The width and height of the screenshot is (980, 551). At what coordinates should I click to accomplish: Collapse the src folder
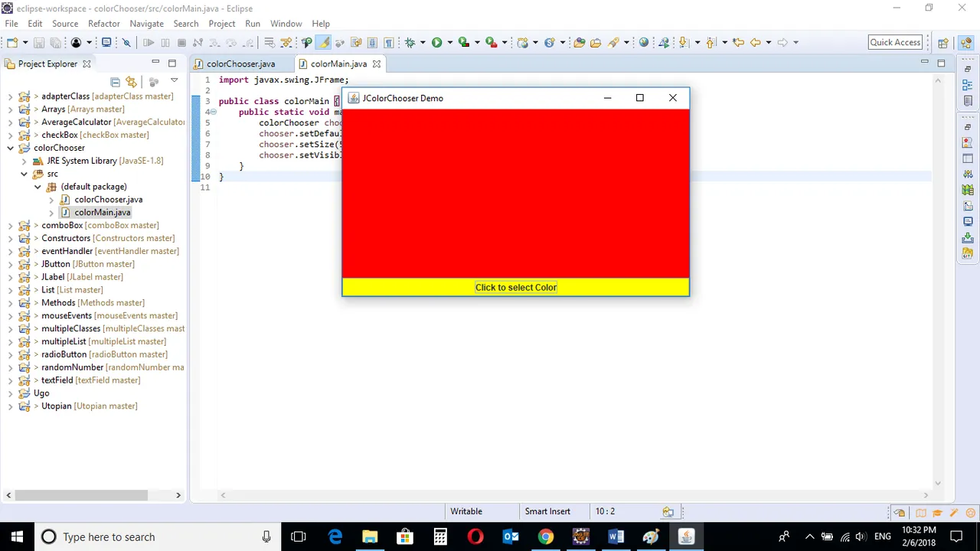point(24,174)
